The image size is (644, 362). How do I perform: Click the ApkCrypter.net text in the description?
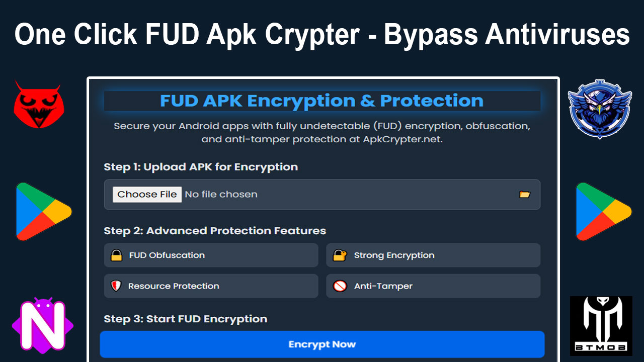[x=402, y=139]
